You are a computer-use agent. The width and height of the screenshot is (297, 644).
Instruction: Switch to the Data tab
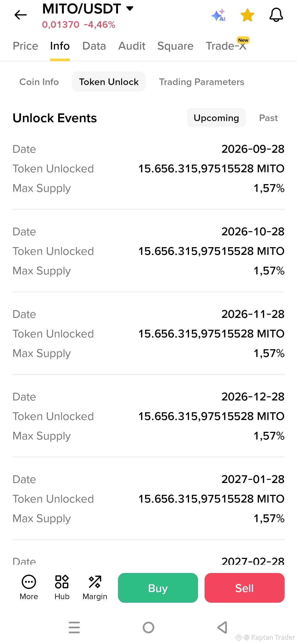tap(94, 46)
